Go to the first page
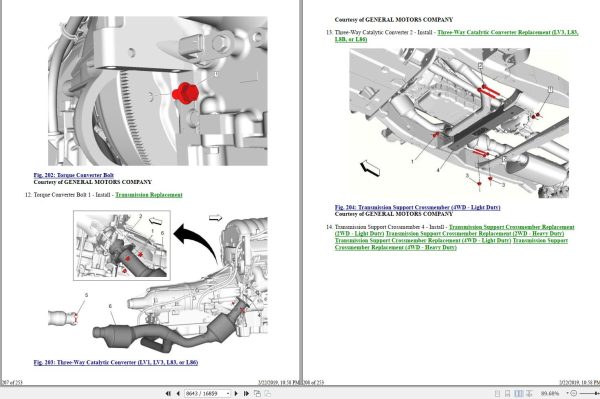This screenshot has width=600, height=399. [168, 393]
